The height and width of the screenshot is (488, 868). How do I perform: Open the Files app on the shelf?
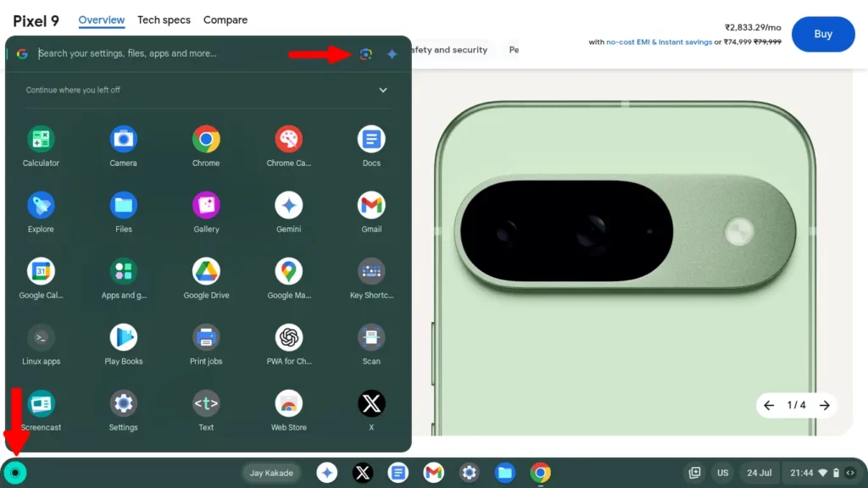click(x=504, y=473)
